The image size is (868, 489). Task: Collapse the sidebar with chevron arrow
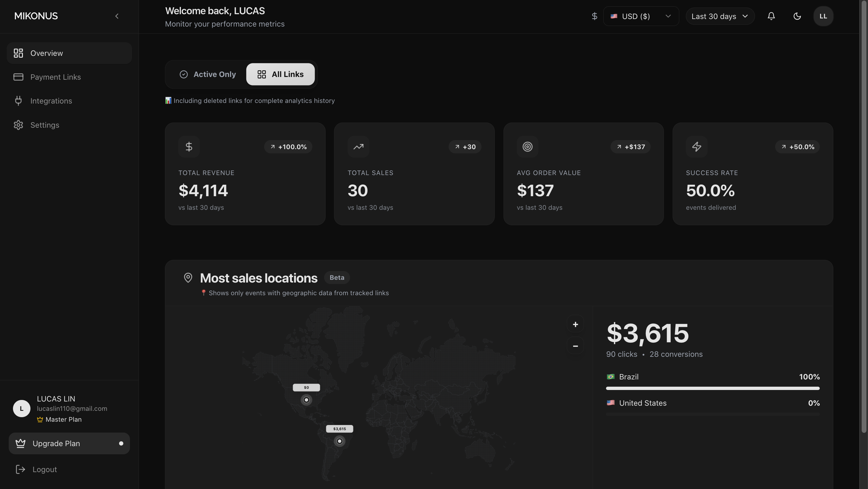pos(117,16)
